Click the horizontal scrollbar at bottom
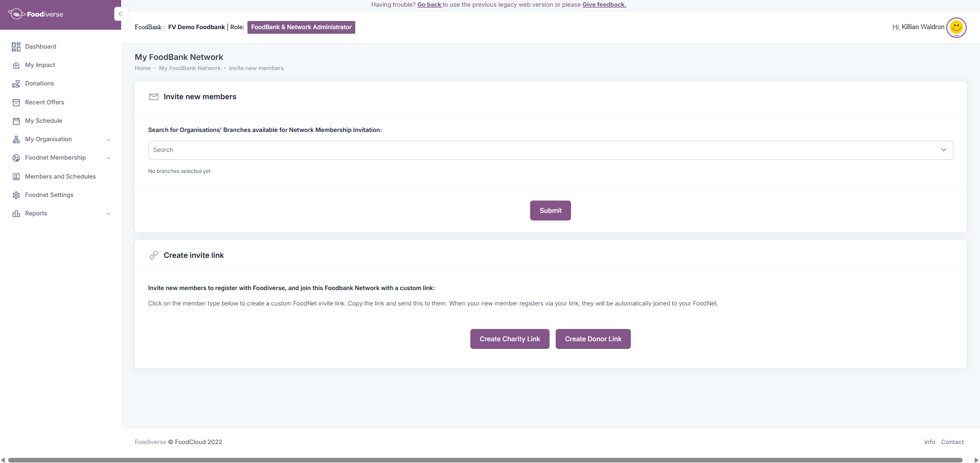This screenshot has width=980, height=463. 486,460
